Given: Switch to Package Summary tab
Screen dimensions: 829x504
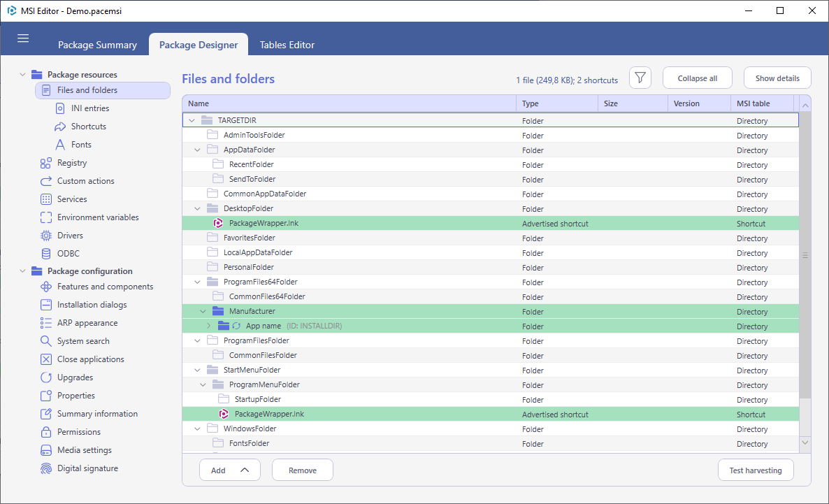Looking at the screenshot, I should [97, 45].
